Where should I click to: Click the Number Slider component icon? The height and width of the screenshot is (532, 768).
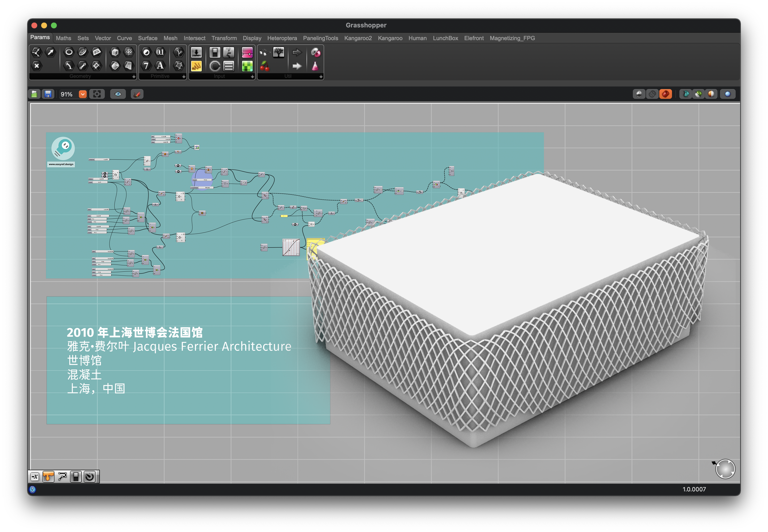[x=196, y=52]
